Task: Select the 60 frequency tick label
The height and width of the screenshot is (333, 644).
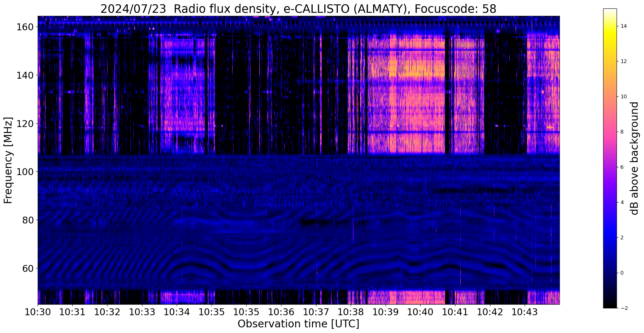Action: tap(28, 268)
